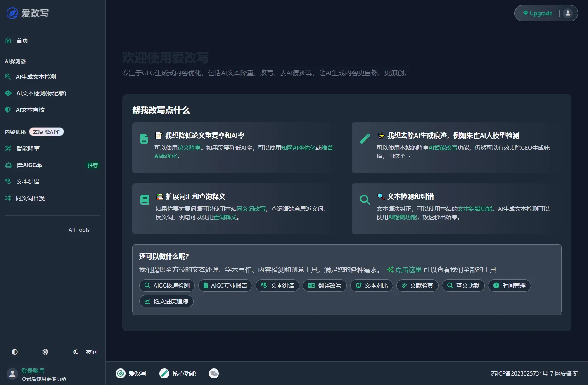Image resolution: width=588 pixels, height=385 pixels.
Task: Click the 核心功能 pen icon in the footer
Action: point(164,373)
